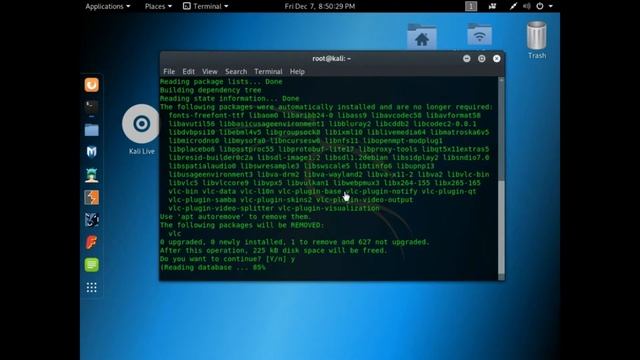This screenshot has width=640, height=360.
Task: Maximize the root@kali terminal window
Action: [x=482, y=58]
